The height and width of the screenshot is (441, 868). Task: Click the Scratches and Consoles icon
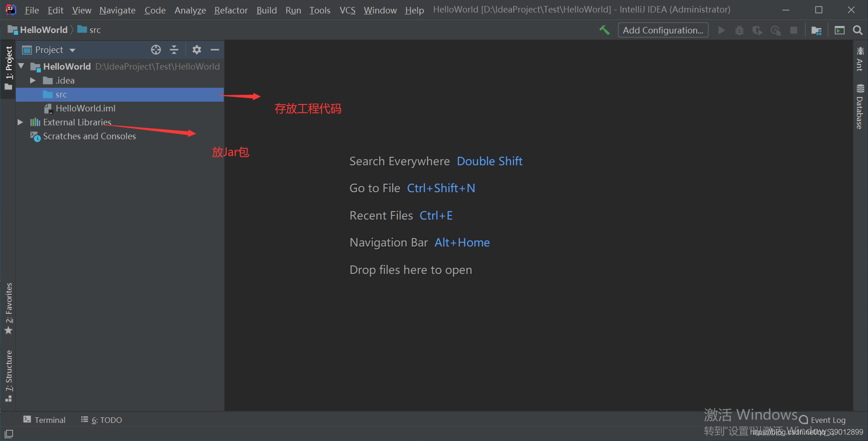[x=35, y=136]
